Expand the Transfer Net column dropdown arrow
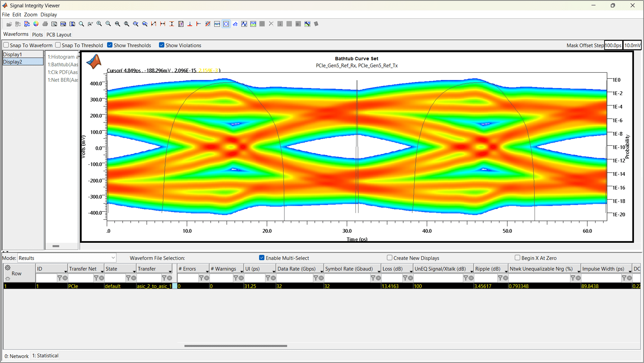The image size is (644, 363). click(x=102, y=271)
